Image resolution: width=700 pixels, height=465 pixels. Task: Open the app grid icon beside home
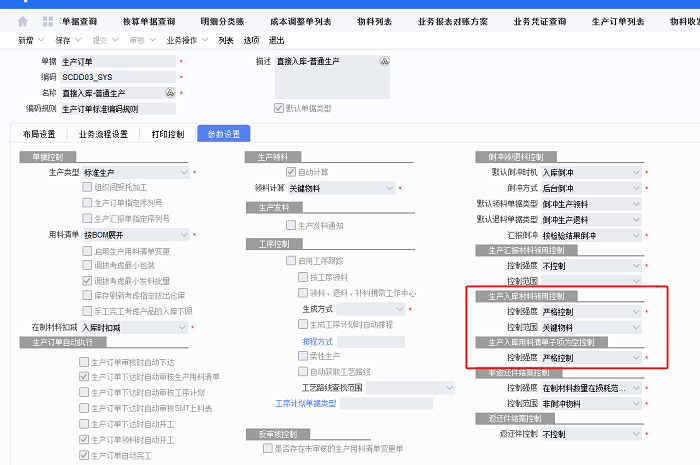pyautogui.click(x=47, y=21)
